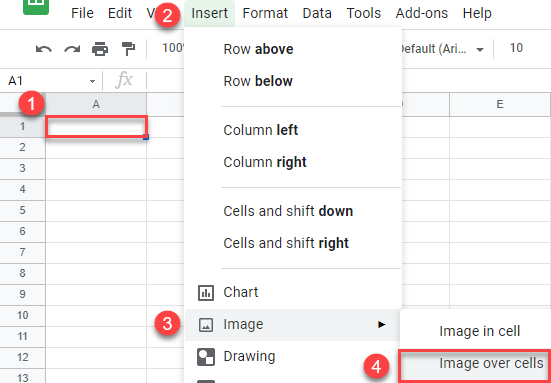This screenshot has width=551, height=383.
Task: Select row 8 header
Action: (x=22, y=273)
